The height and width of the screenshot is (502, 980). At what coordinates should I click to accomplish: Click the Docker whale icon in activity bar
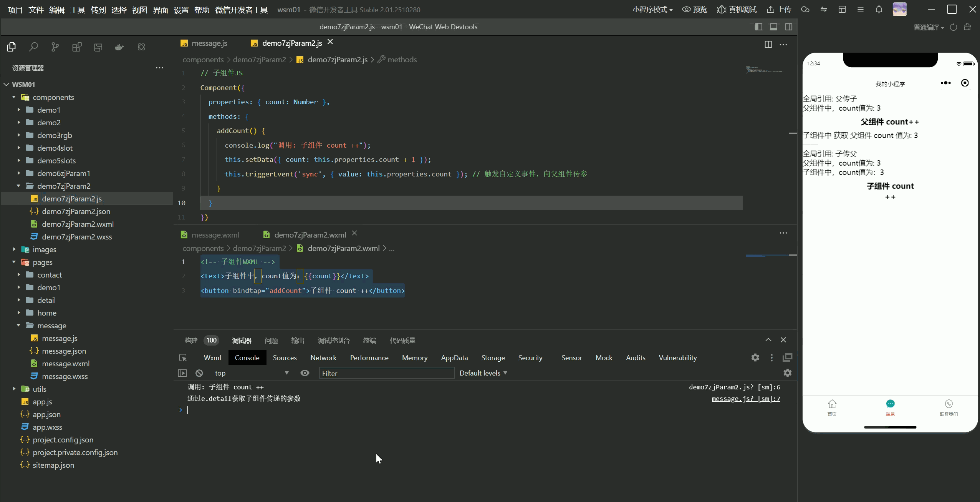[x=119, y=47]
